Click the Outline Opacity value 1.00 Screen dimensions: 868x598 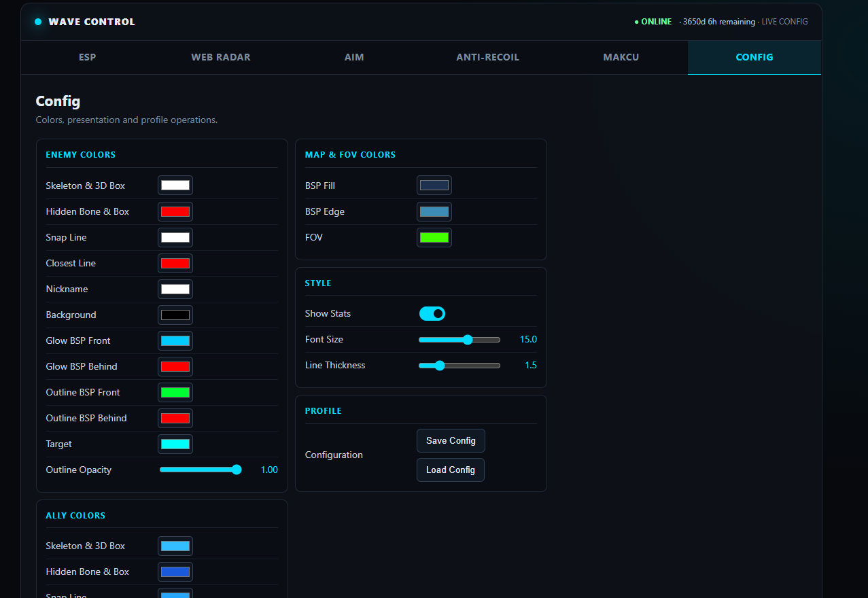[x=269, y=470]
